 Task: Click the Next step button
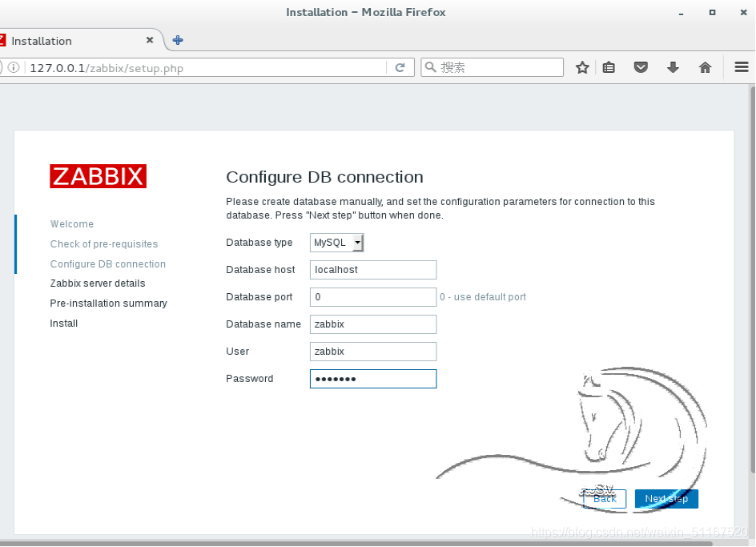666,499
